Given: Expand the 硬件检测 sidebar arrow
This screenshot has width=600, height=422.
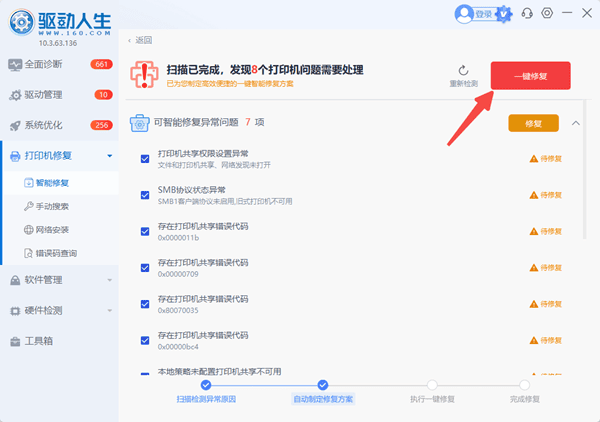Looking at the screenshot, I should click(x=110, y=311).
